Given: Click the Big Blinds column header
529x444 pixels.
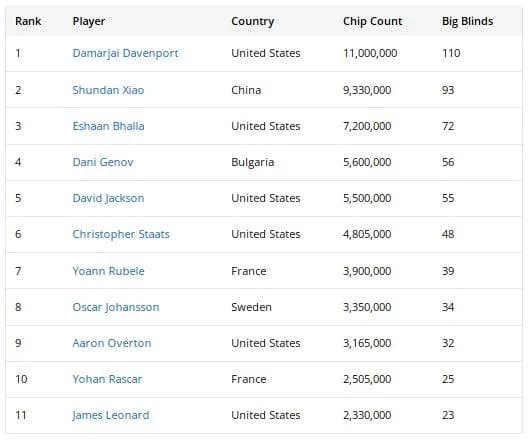Looking at the screenshot, I should (468, 22).
